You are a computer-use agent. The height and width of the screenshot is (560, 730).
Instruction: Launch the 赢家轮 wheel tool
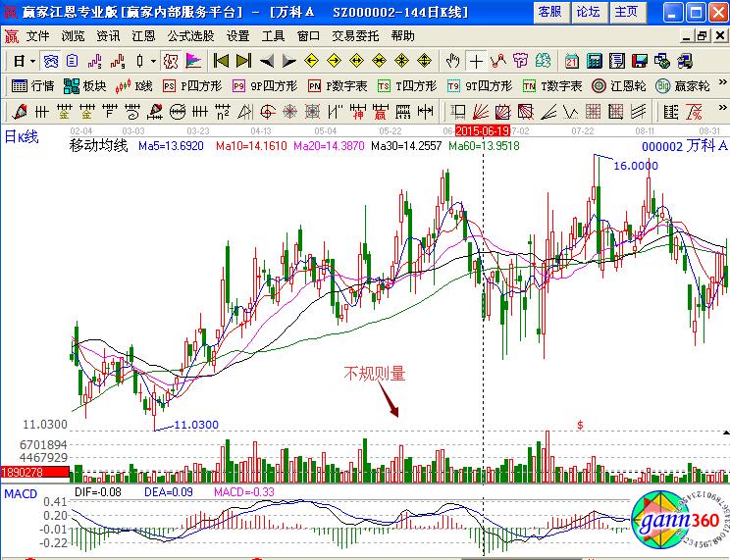pos(683,86)
